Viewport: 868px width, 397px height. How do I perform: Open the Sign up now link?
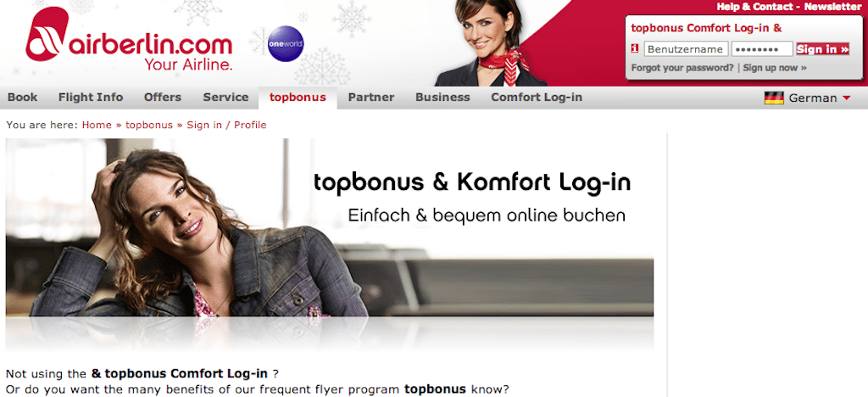point(775,68)
